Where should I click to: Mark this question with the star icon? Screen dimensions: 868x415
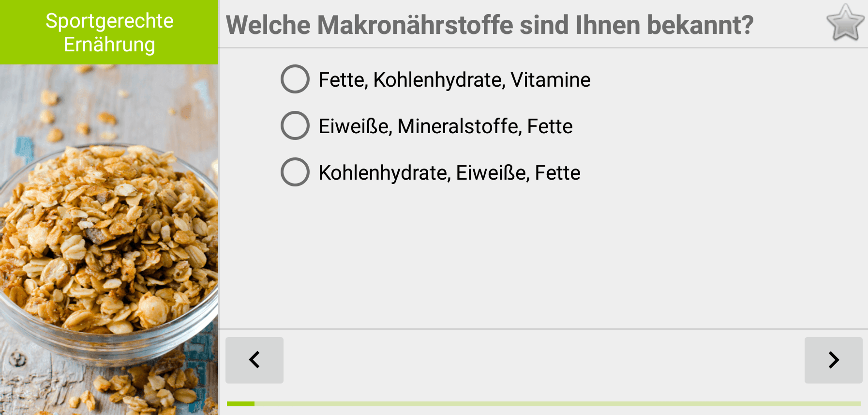[845, 23]
